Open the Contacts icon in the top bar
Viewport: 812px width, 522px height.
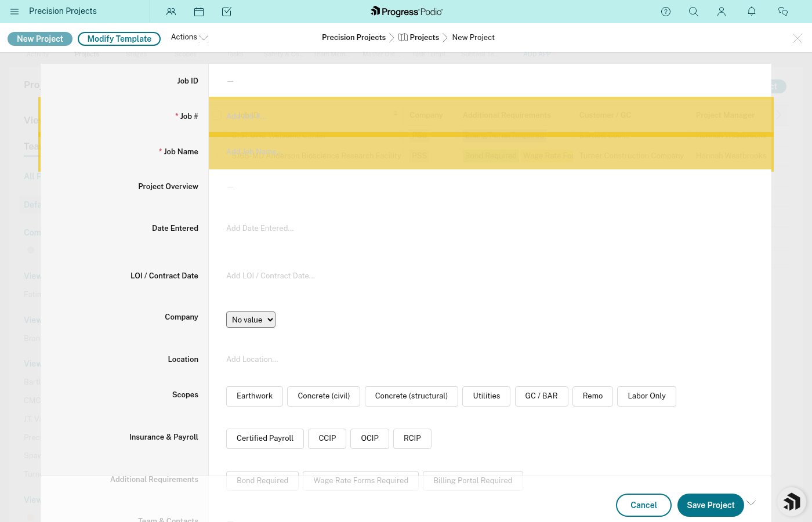[171, 12]
